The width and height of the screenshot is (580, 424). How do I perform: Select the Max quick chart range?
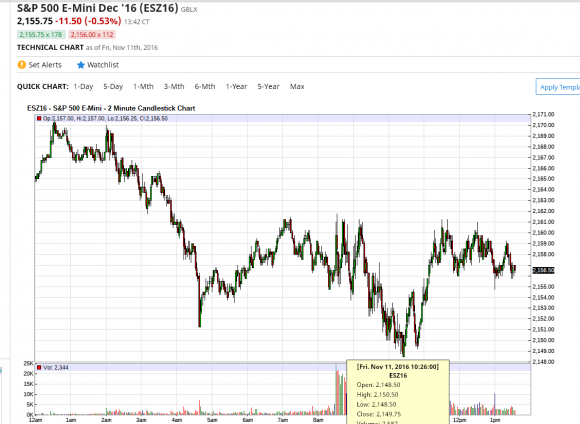(x=297, y=87)
